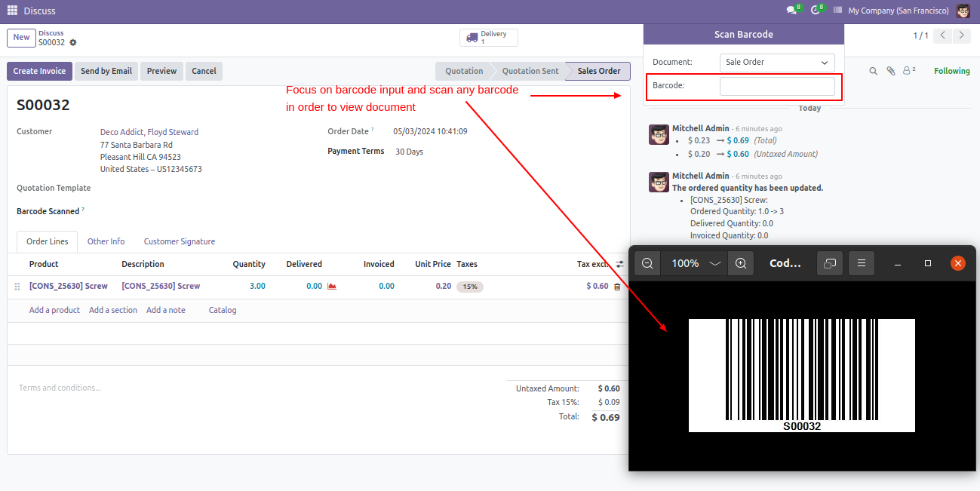Open the Document Sale Order dropdown

click(777, 63)
